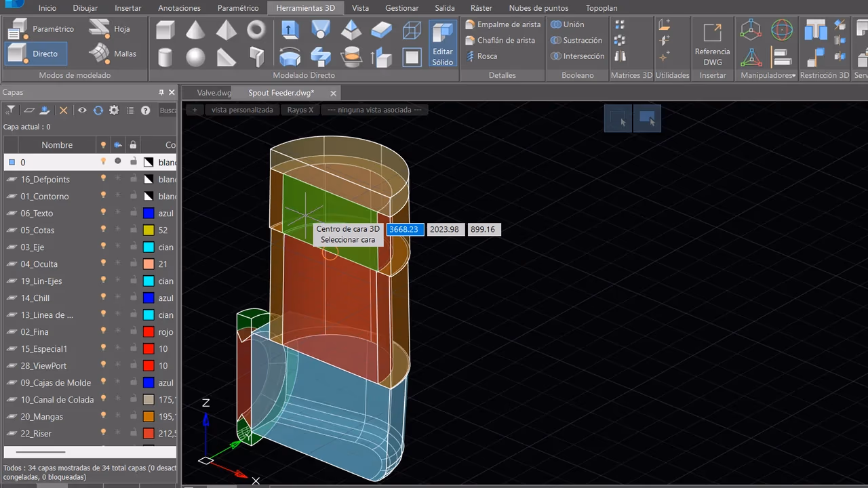Click the delete layer X icon
Viewport: 868px width, 488px height.
[63, 110]
